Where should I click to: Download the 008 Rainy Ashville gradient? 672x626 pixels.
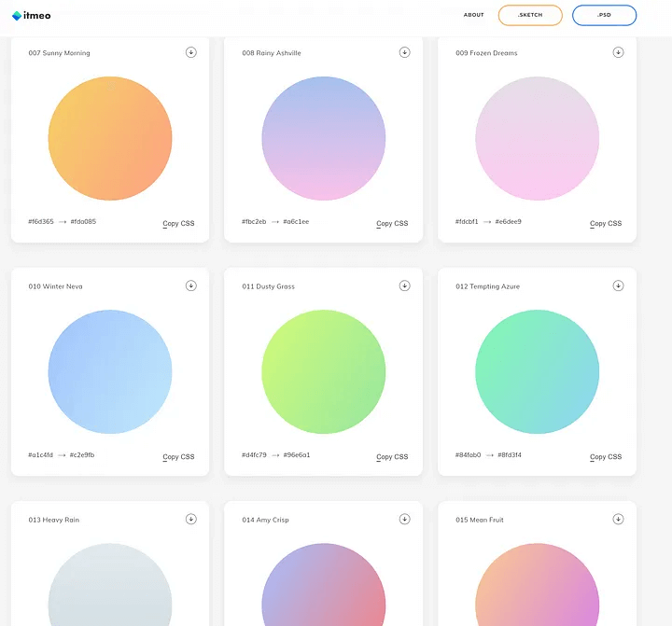404,52
